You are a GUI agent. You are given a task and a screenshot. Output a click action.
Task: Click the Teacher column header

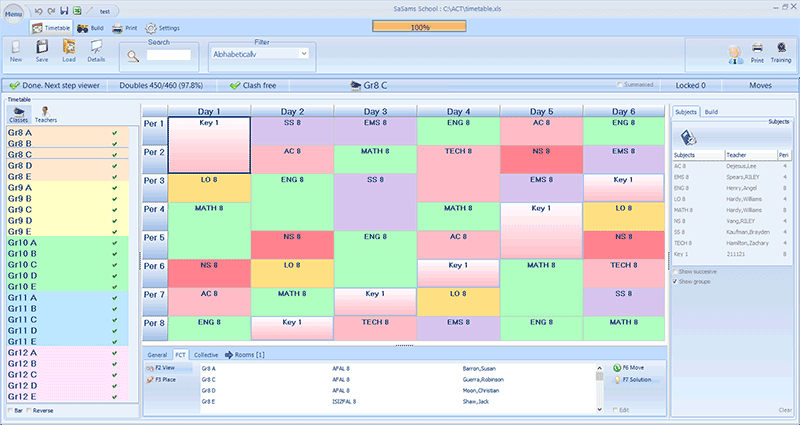[x=751, y=155]
